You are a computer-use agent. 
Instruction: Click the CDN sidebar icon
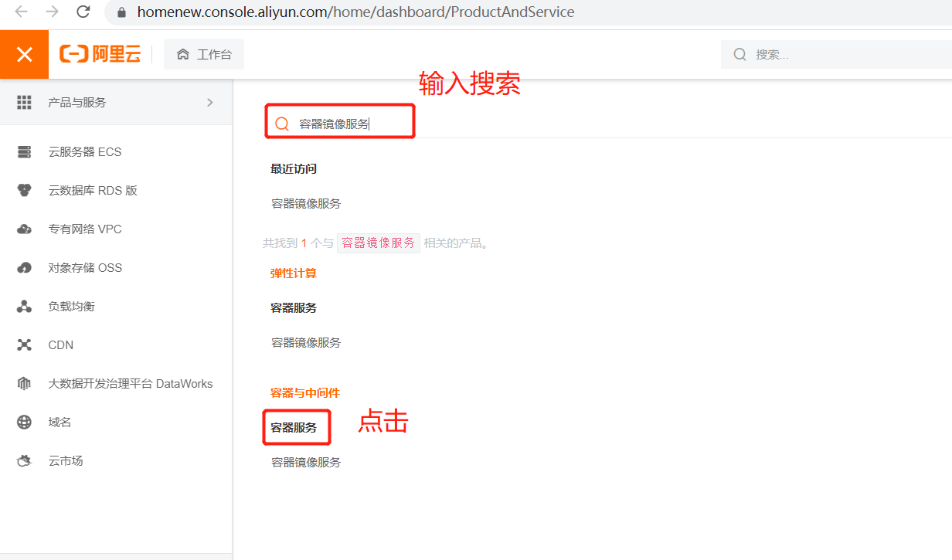[x=24, y=344]
